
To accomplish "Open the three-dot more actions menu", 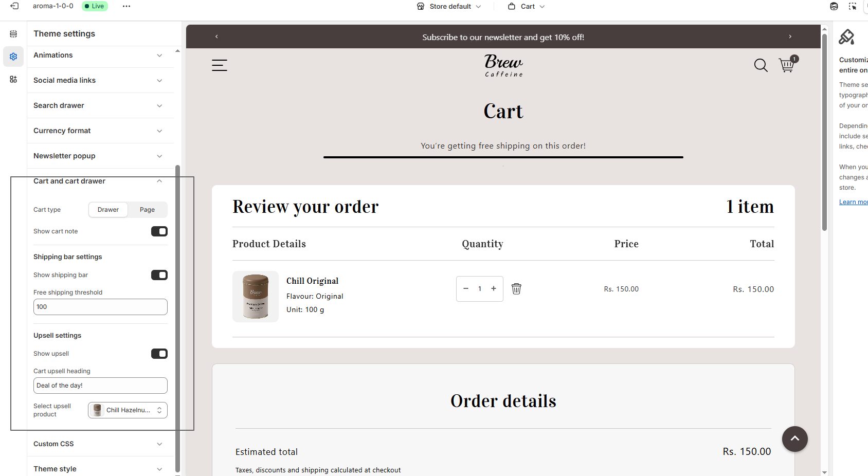I will tap(126, 6).
